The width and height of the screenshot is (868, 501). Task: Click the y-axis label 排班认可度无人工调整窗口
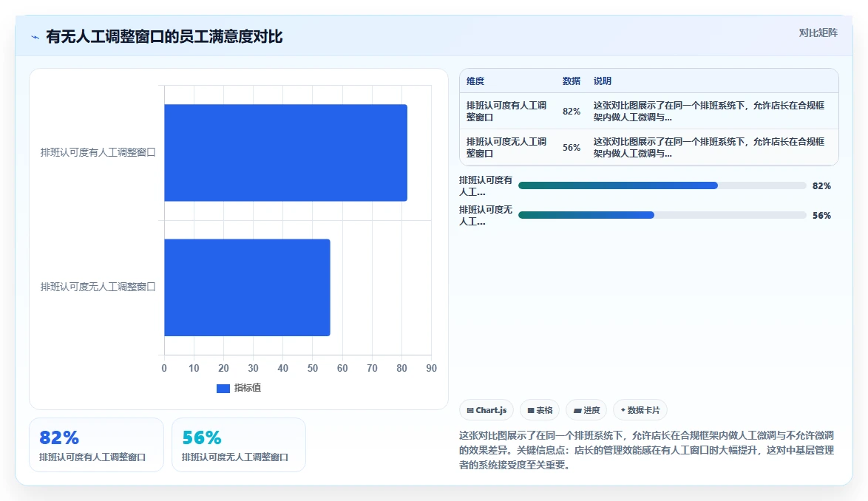tap(98, 287)
